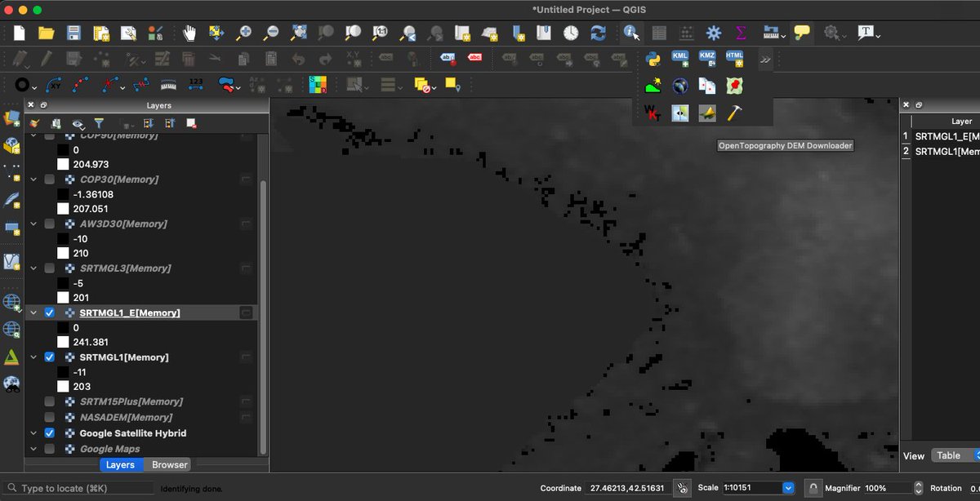This screenshot has width=980, height=501.
Task: Click black color swatch under SRTMGL1_E[Memory]
Action: (63, 327)
